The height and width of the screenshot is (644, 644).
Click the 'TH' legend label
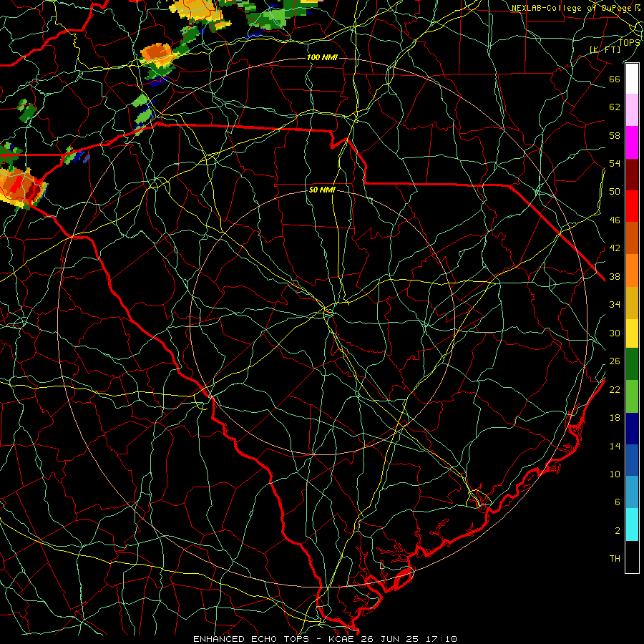tap(615, 559)
